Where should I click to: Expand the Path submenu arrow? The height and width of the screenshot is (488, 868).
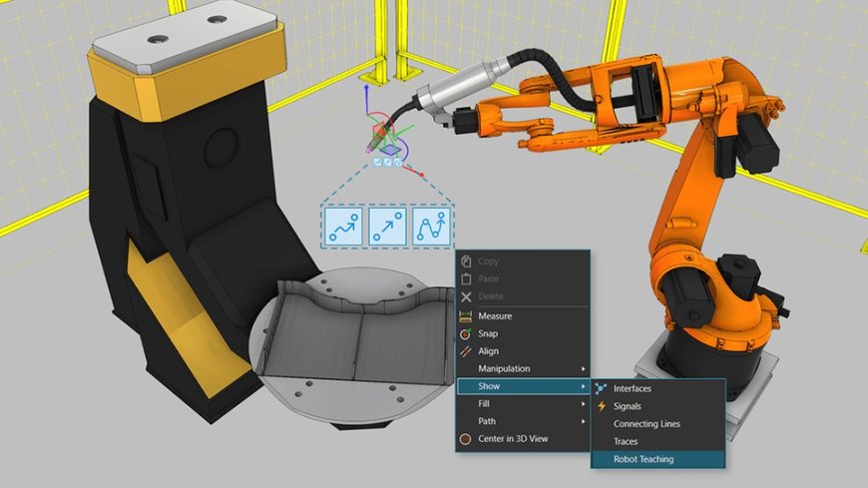(583, 421)
